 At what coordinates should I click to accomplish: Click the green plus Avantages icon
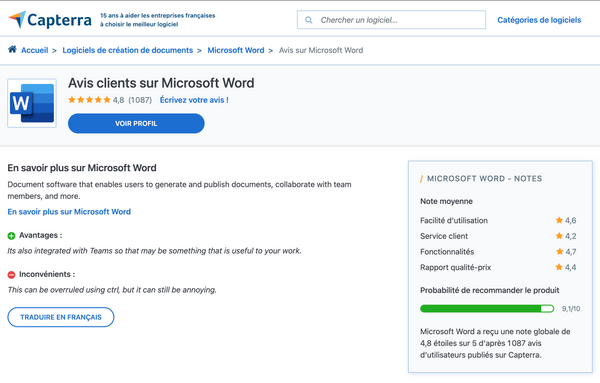(11, 236)
